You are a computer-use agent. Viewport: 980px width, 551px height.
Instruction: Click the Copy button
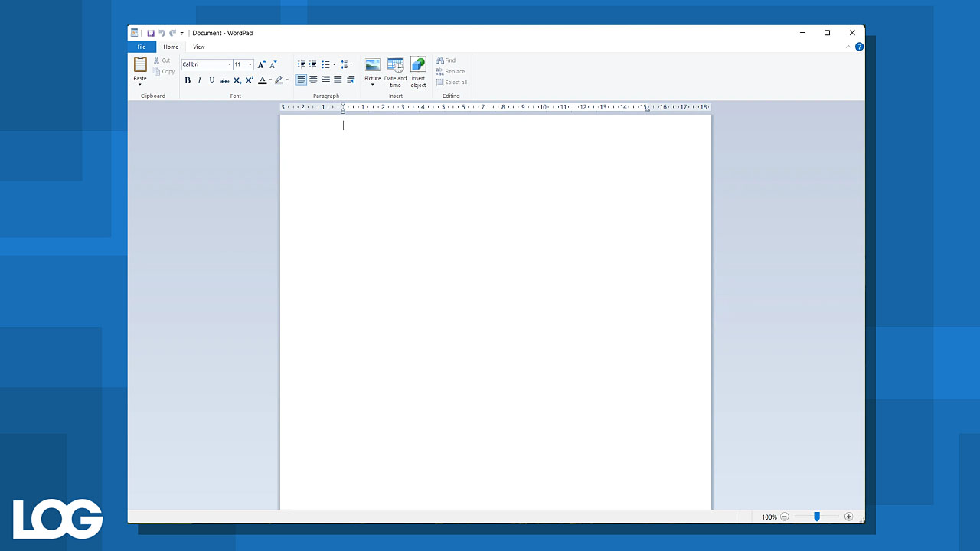click(x=164, y=71)
